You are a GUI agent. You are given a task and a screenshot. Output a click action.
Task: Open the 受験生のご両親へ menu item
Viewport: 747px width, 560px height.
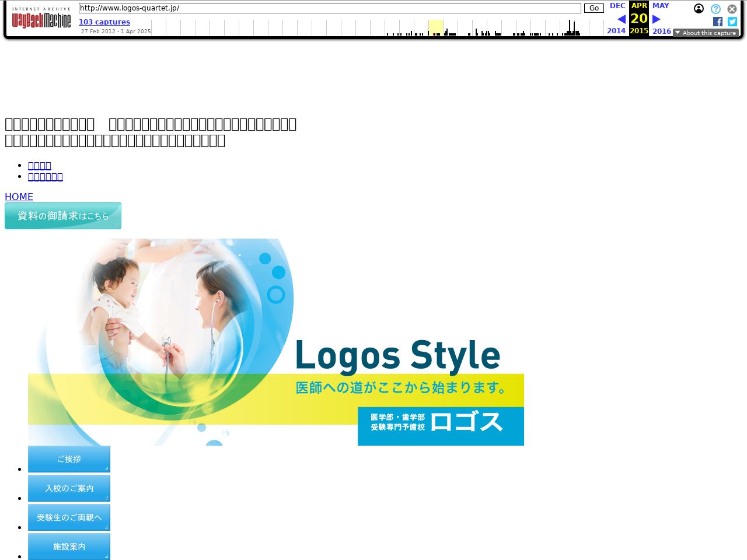[69, 517]
